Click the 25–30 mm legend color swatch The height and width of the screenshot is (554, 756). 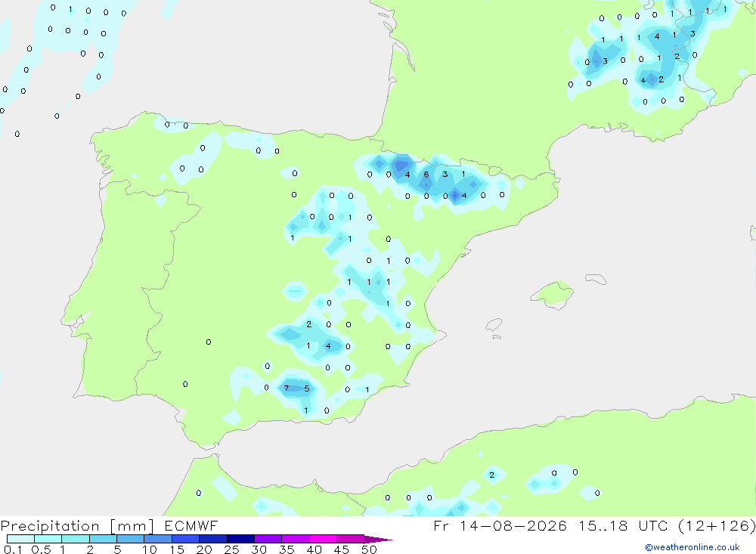[x=240, y=539]
